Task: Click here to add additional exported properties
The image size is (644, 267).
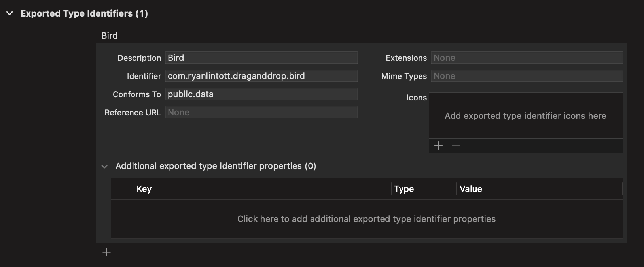Action: 366,219
